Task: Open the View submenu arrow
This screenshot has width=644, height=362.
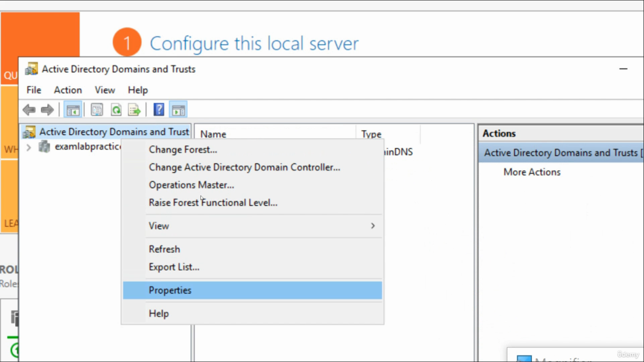Action: point(373,226)
